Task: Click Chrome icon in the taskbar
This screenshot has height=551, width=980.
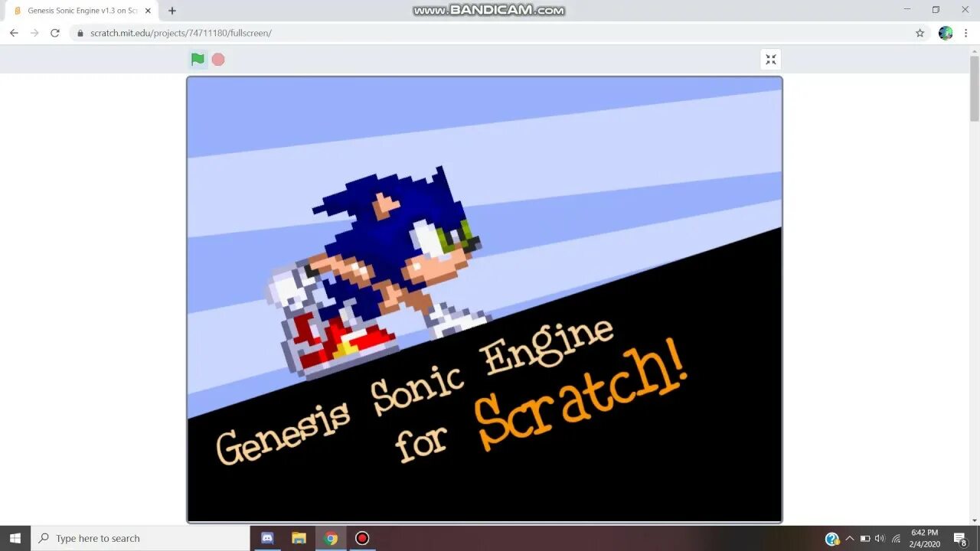Action: [x=331, y=538]
